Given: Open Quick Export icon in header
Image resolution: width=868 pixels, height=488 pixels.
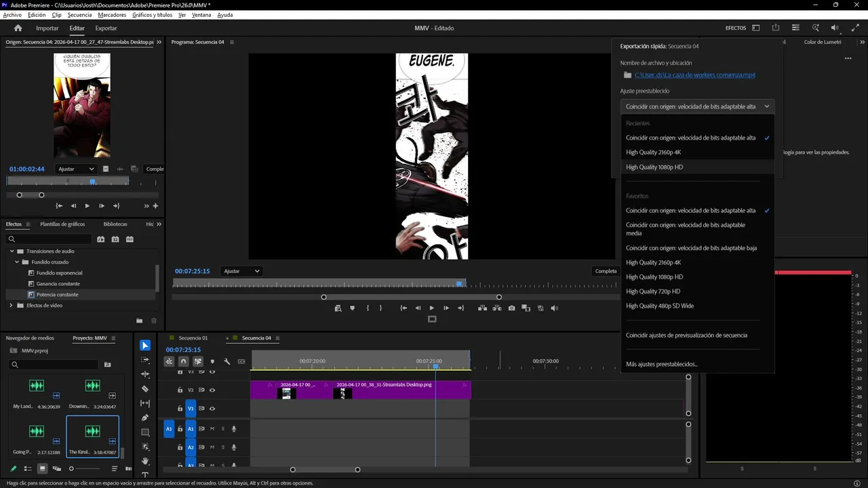Looking at the screenshot, I should click(775, 28).
